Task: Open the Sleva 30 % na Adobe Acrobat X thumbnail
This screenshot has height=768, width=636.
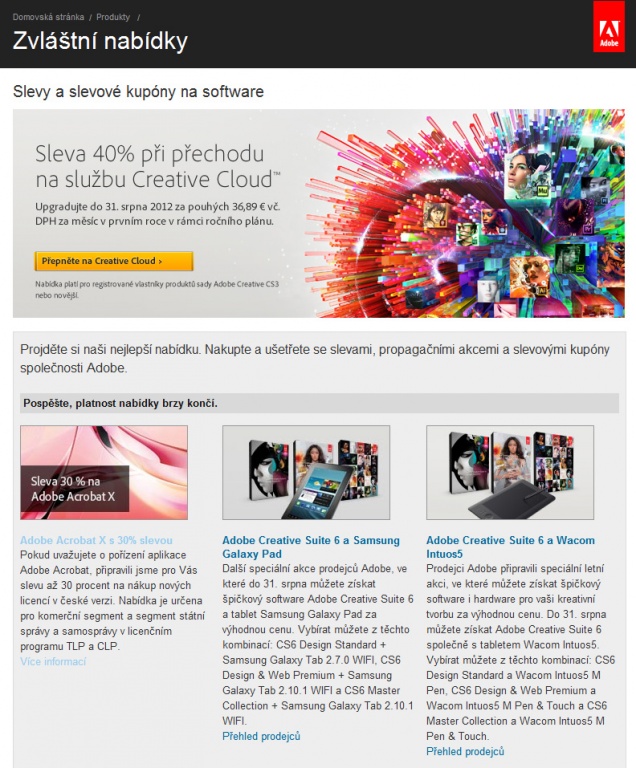Action: click(104, 472)
